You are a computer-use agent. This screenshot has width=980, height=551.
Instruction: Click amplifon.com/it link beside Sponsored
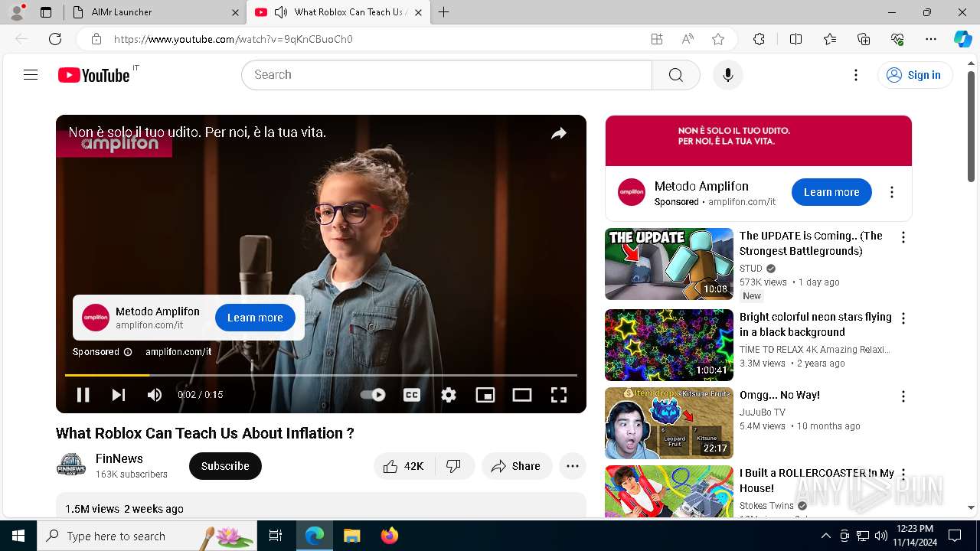click(x=742, y=202)
